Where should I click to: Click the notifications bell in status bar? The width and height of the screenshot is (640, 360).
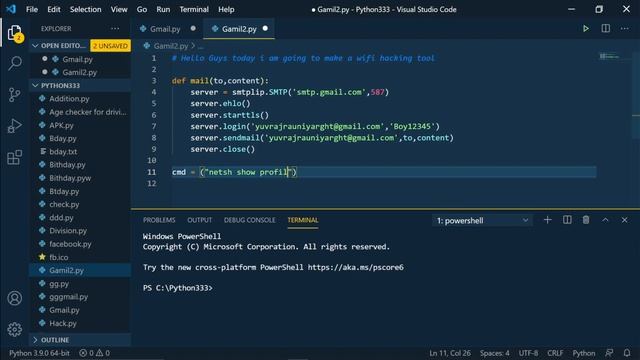(x=627, y=353)
